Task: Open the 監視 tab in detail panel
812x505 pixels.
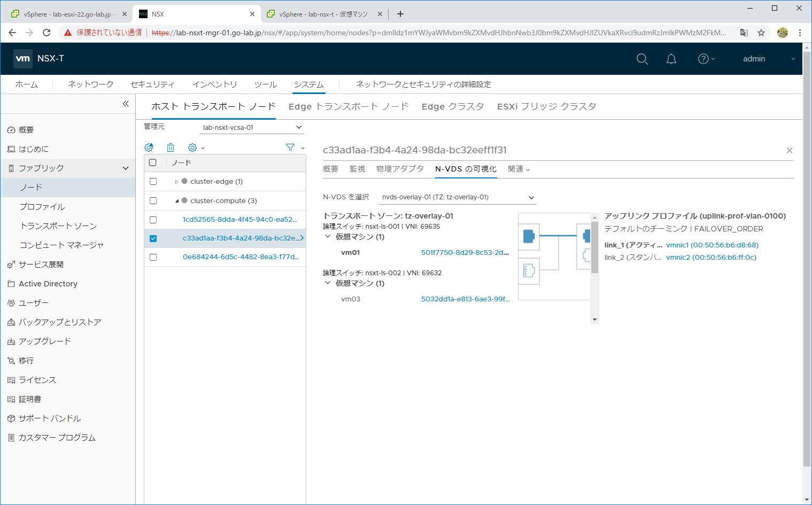Action: click(357, 169)
